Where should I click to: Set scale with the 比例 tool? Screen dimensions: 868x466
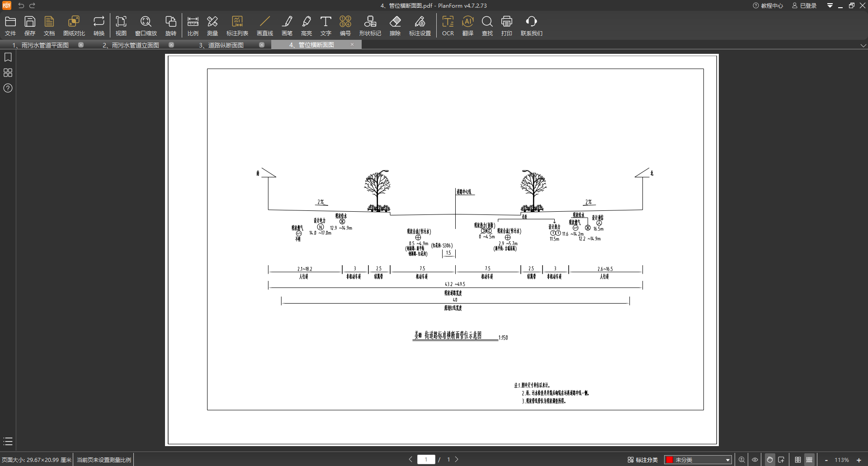[x=193, y=26]
